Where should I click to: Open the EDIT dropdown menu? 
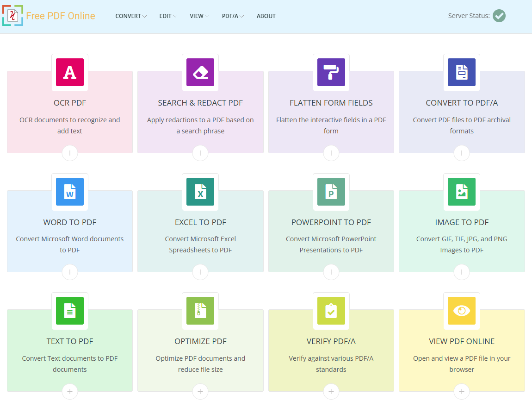[168, 16]
